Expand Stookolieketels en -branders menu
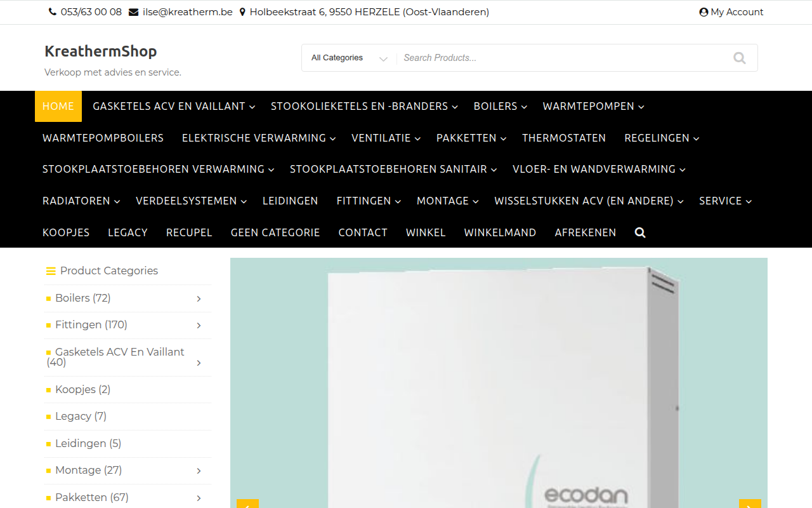 (364, 106)
